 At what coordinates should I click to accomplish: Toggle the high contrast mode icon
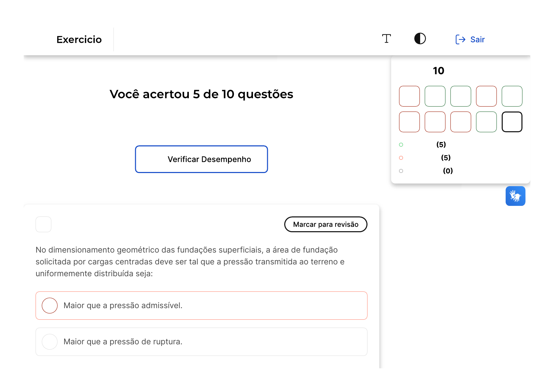[420, 39]
